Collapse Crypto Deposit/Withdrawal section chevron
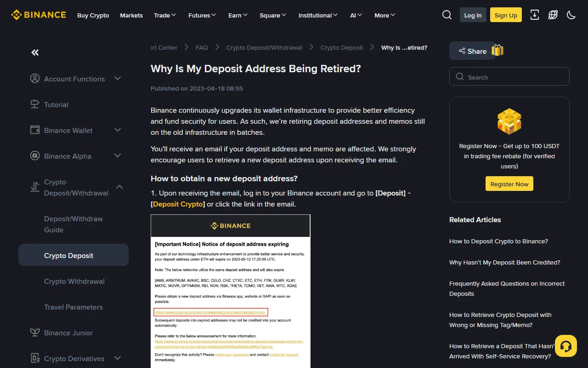The width and height of the screenshot is (588, 368). [119, 187]
